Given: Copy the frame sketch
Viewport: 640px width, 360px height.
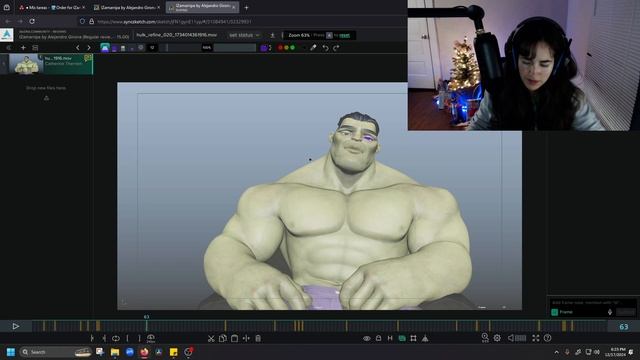Looking at the screenshot, I should (223, 338).
